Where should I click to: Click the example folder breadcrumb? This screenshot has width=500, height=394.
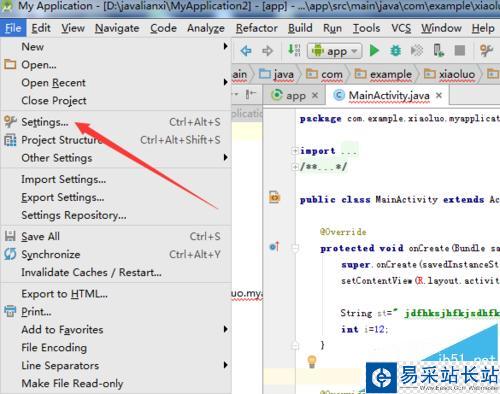point(383,74)
